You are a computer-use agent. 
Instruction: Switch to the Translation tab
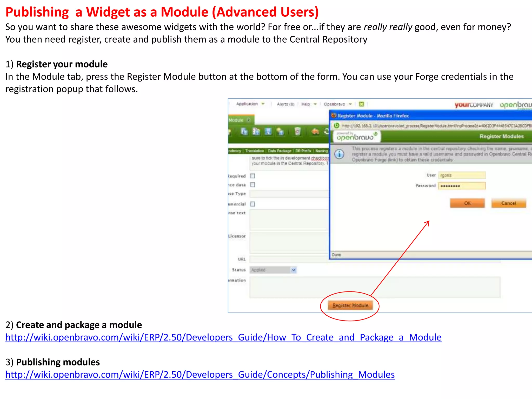click(x=254, y=151)
